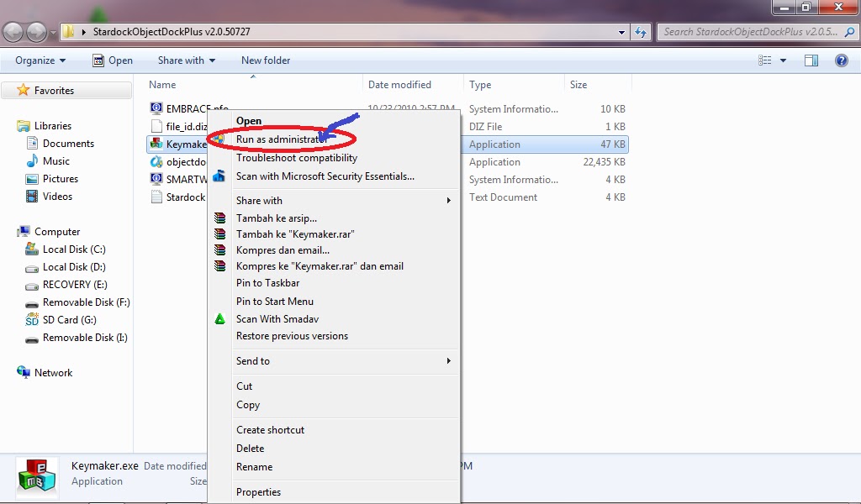
Task: Sort by the Type column header
Action: tap(480, 85)
